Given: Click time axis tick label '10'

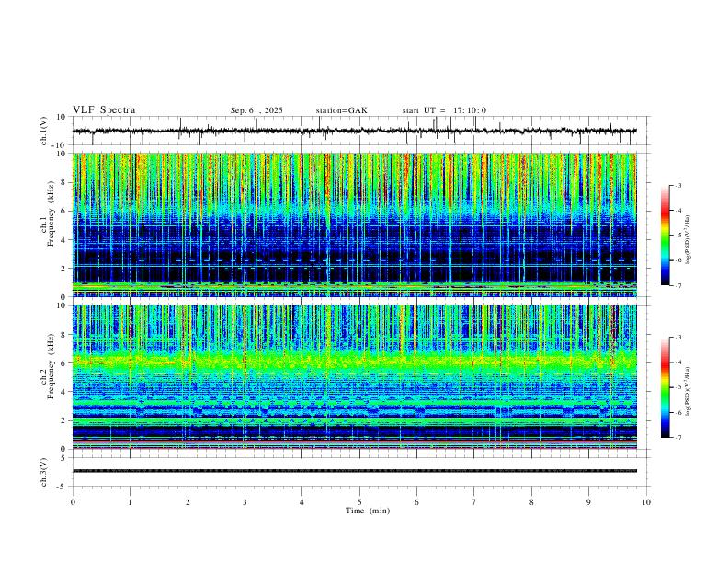Looking at the screenshot, I should pyautogui.click(x=646, y=502).
